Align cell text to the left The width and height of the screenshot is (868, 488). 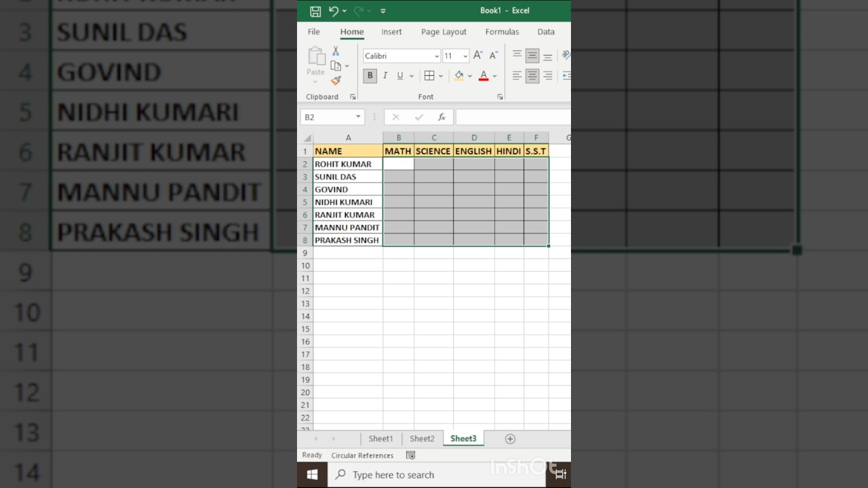click(517, 76)
